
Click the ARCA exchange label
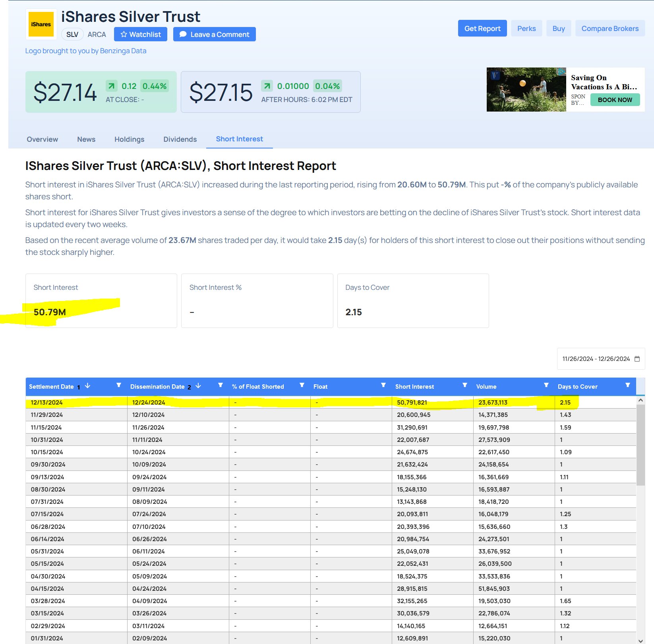[x=97, y=35]
